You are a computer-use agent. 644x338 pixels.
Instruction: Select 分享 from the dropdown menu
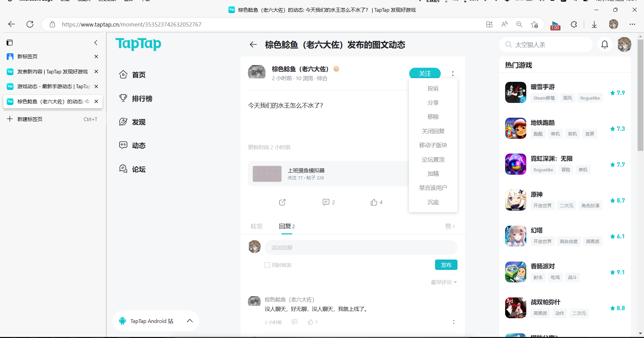point(433,103)
